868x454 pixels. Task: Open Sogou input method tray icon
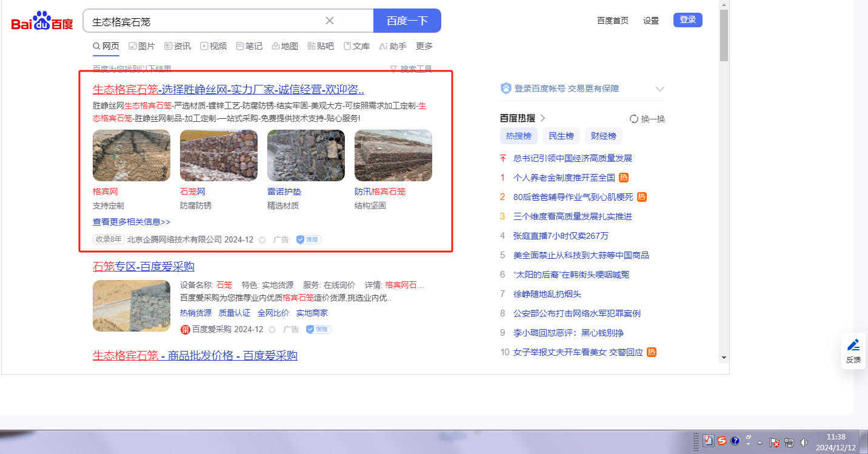point(722,441)
